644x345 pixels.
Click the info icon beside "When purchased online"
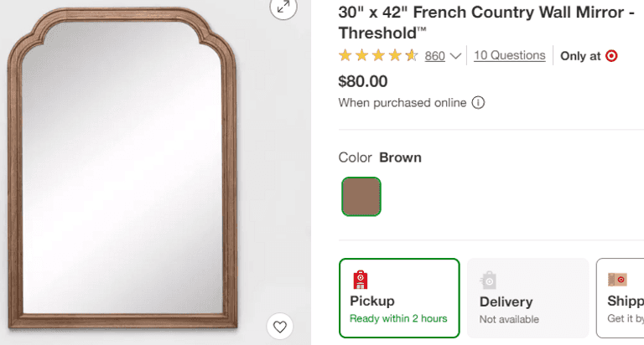tap(478, 103)
